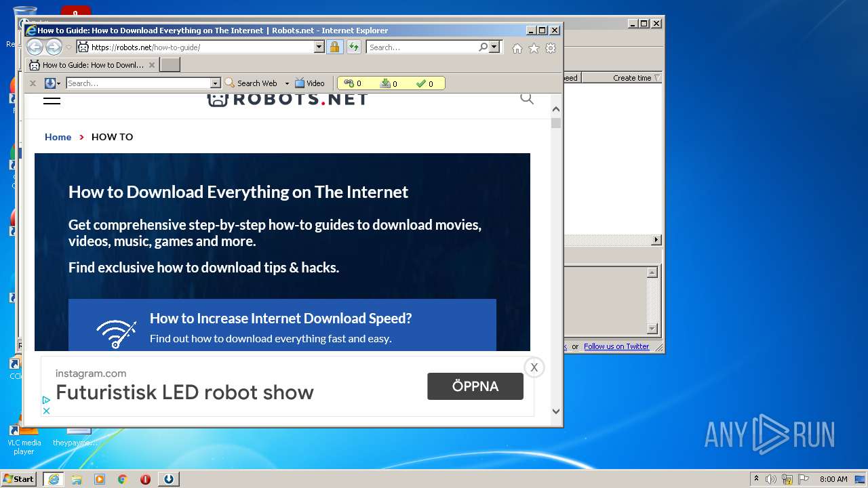
Task: Select the How to Guide browser tab
Action: [87, 65]
